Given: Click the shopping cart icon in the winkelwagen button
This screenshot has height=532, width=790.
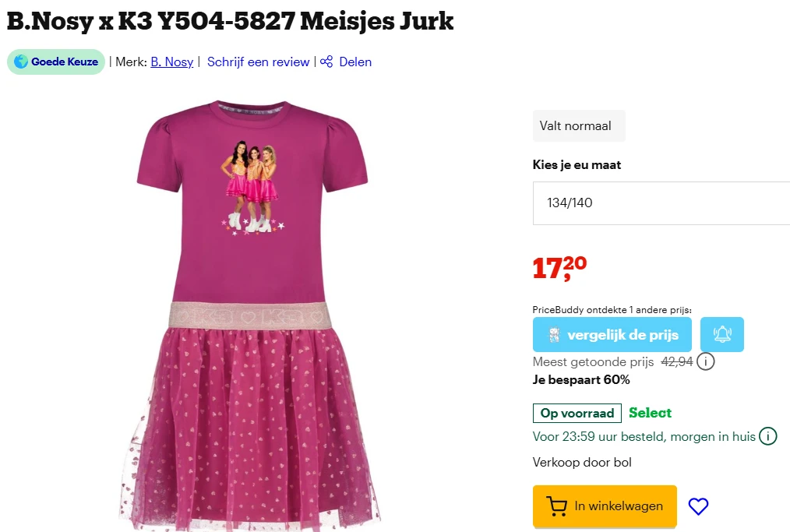Looking at the screenshot, I should coord(556,506).
